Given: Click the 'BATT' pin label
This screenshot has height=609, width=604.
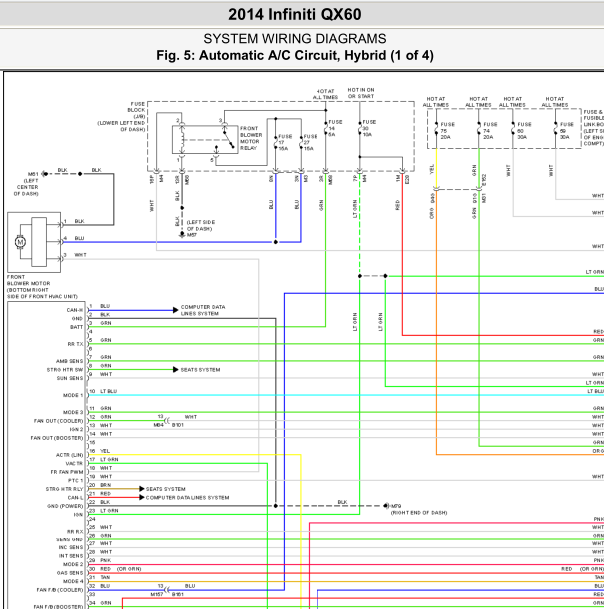Looking at the screenshot, I should 76,327.
